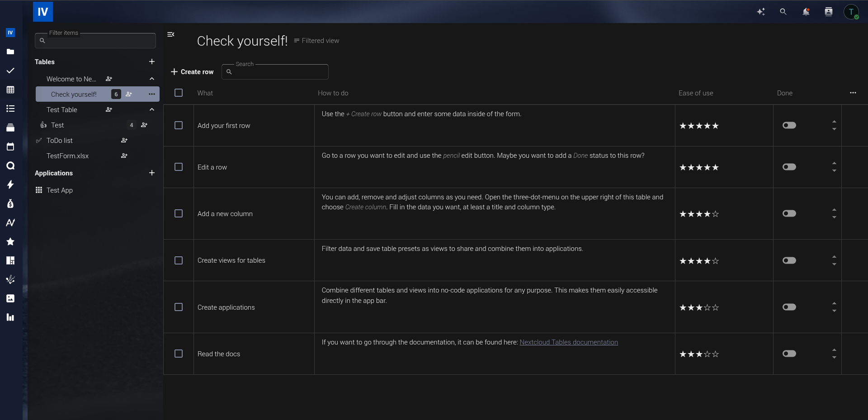Collapse the navigation sidebar toggle icon
868x420 pixels.
171,34
